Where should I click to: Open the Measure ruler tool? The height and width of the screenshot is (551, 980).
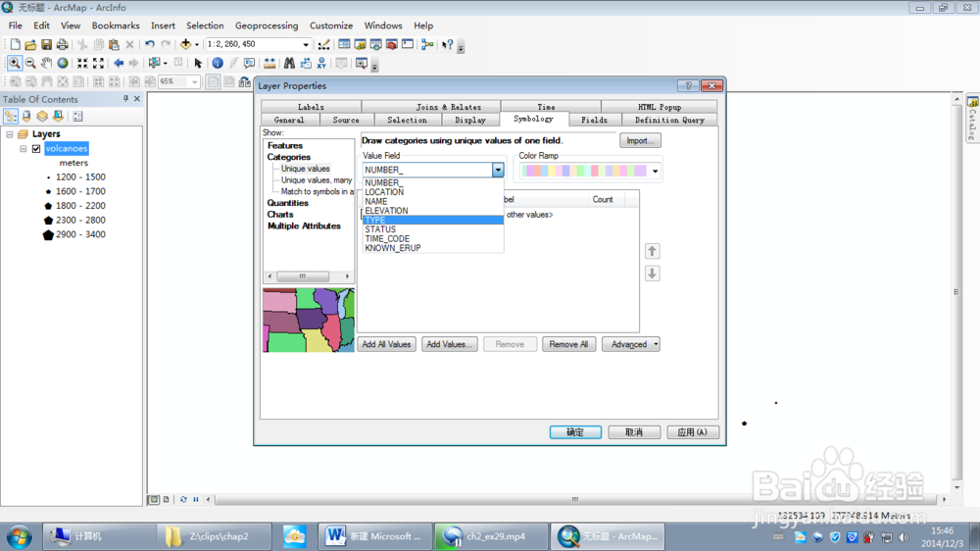pyautogui.click(x=269, y=63)
